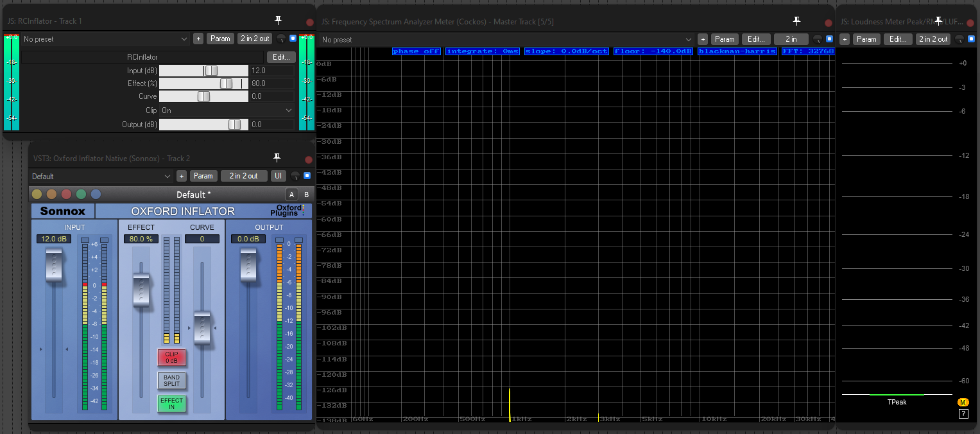
Task: Click the Edit... button in Loudness Meter
Action: (x=897, y=39)
